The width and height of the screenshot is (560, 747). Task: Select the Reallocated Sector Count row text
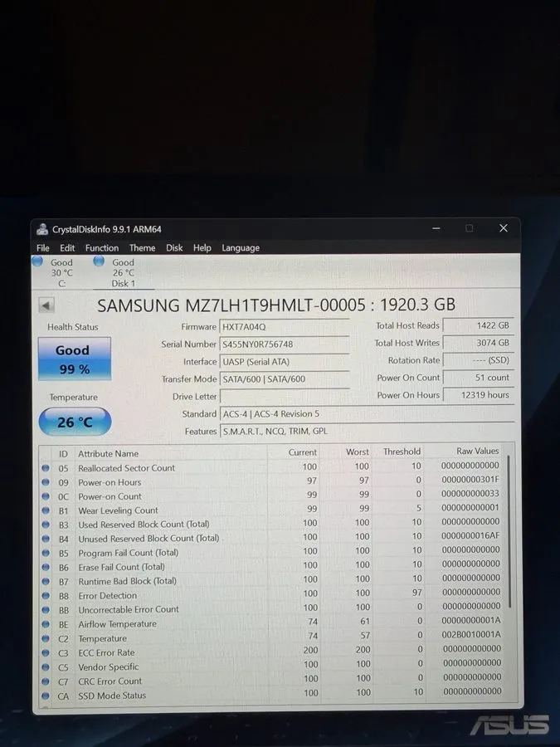pyautogui.click(x=127, y=468)
